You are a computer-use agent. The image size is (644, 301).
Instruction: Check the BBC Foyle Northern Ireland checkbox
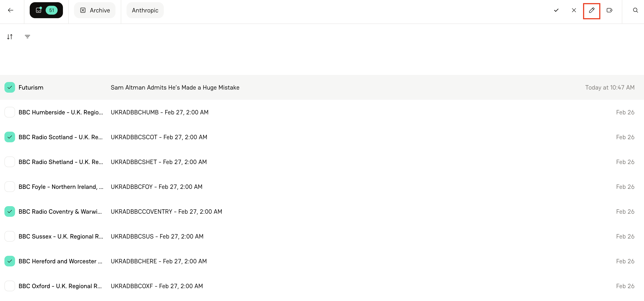[10, 186]
